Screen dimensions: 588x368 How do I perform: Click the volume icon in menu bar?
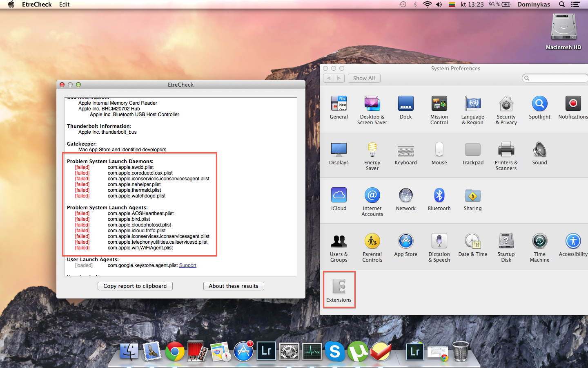click(x=439, y=4)
